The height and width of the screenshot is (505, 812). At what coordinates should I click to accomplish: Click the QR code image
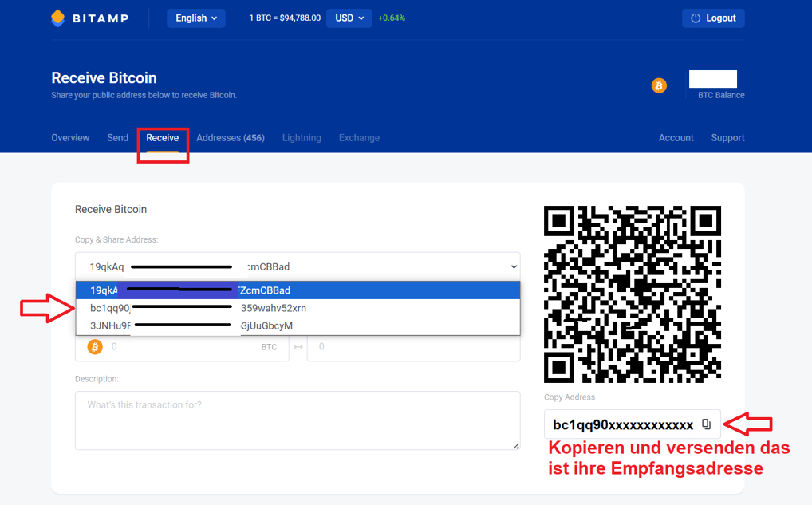click(x=633, y=294)
